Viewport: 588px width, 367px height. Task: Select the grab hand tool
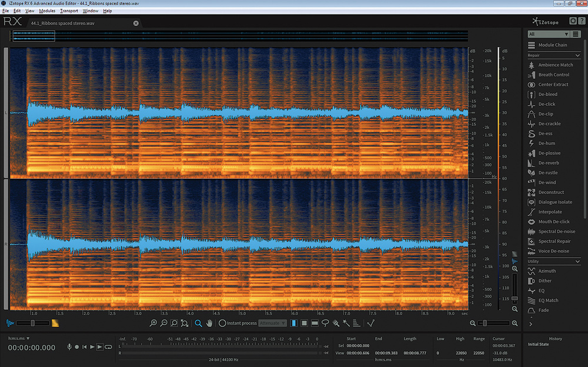(209, 323)
